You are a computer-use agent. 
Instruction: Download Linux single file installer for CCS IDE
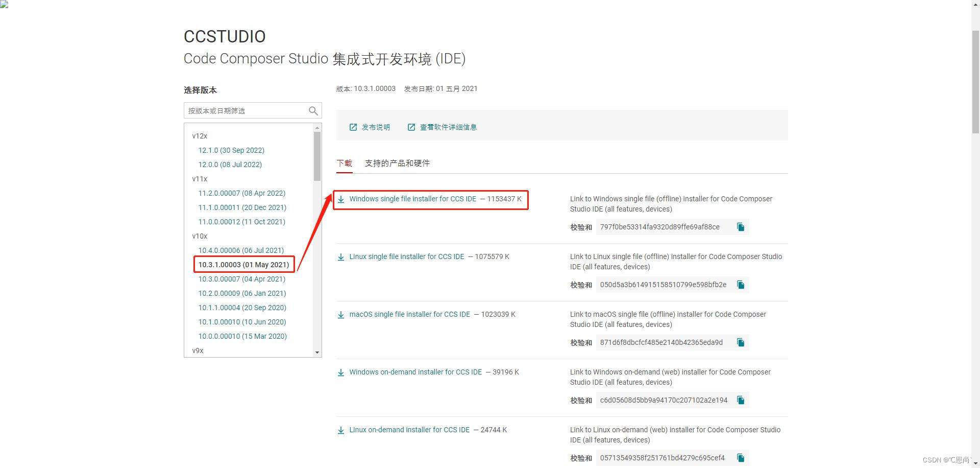click(x=407, y=257)
